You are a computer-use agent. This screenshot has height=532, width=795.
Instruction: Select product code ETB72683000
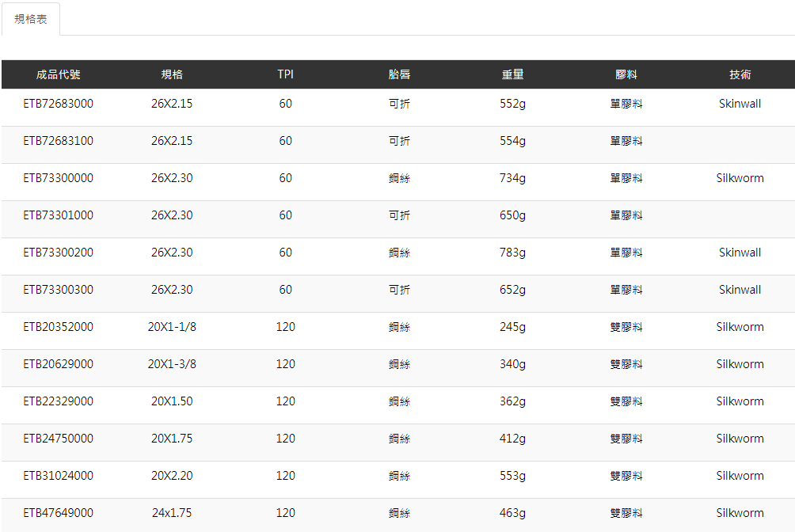click(x=58, y=104)
